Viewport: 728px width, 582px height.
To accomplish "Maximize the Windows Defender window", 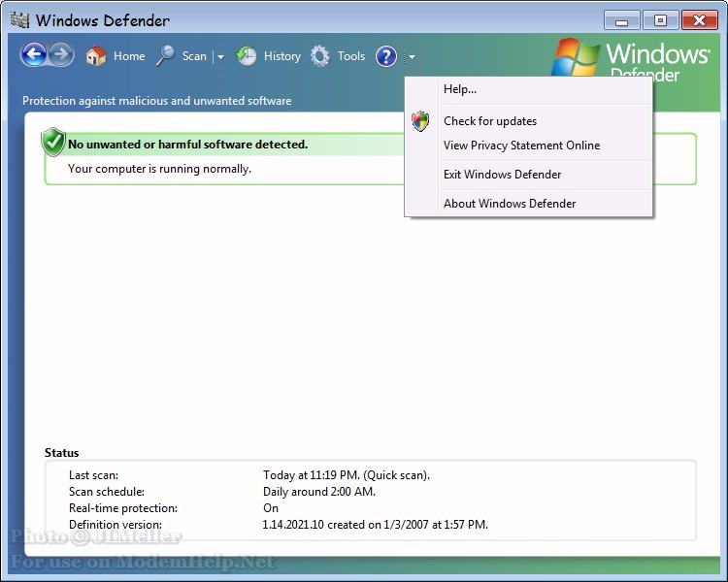I will [660, 20].
